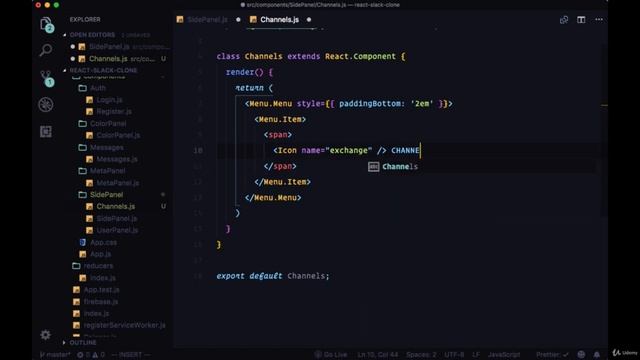
Task: Open MetaPanel.js in the file tree
Action: [118, 183]
